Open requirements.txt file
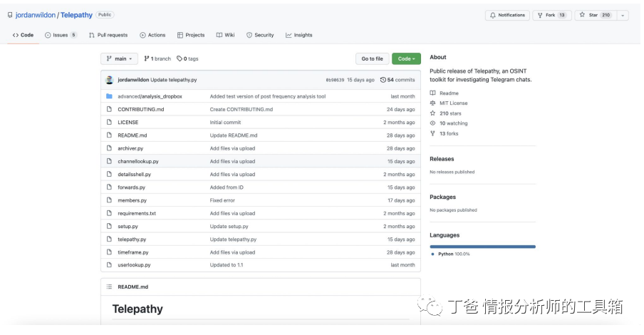644x335 pixels. coord(137,213)
